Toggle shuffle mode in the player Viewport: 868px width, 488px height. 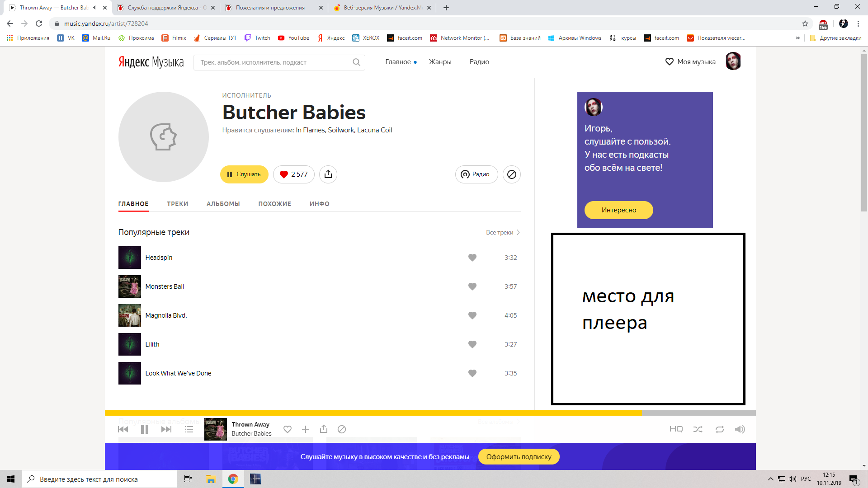coord(698,429)
